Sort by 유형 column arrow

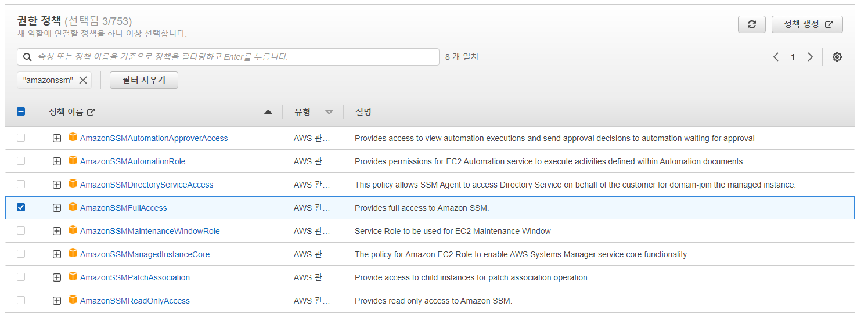[329, 112]
